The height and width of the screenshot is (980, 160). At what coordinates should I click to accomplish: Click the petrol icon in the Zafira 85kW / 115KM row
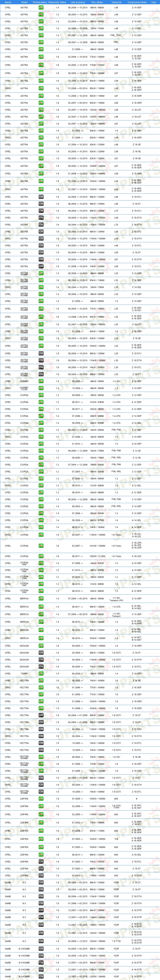tap(41, 831)
